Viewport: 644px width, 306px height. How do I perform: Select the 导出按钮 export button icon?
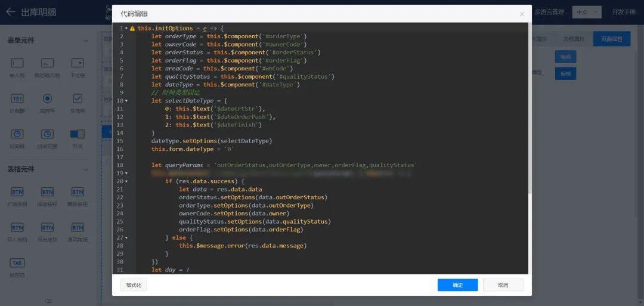tap(47, 228)
